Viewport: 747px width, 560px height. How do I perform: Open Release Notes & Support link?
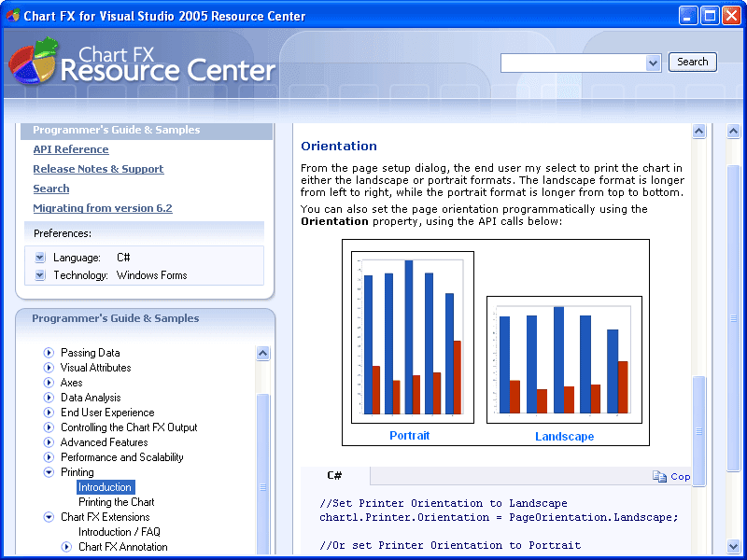coord(99,169)
